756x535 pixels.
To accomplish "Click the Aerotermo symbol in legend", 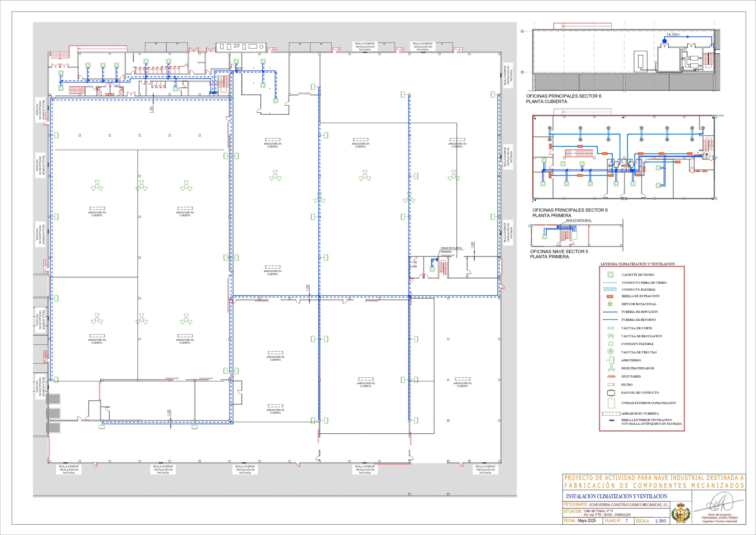I will coord(611,360).
